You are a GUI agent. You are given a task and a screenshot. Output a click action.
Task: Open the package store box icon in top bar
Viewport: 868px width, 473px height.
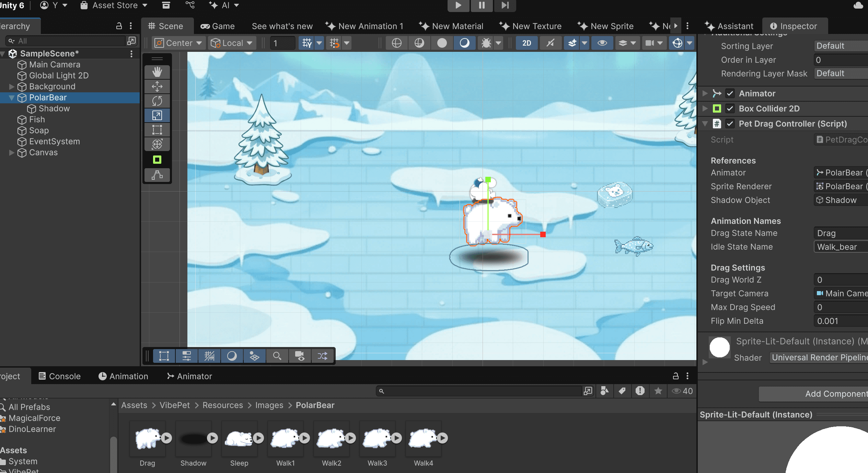[x=166, y=5]
